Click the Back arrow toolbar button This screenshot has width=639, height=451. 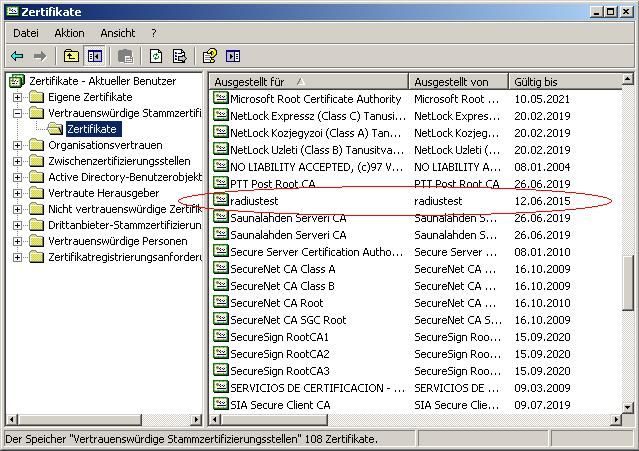tap(17, 56)
